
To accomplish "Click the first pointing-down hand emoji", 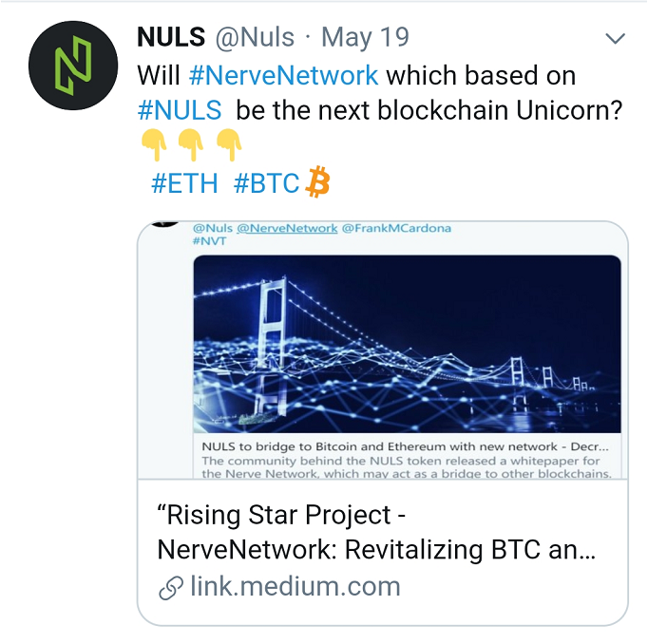I will pyautogui.click(x=154, y=144).
